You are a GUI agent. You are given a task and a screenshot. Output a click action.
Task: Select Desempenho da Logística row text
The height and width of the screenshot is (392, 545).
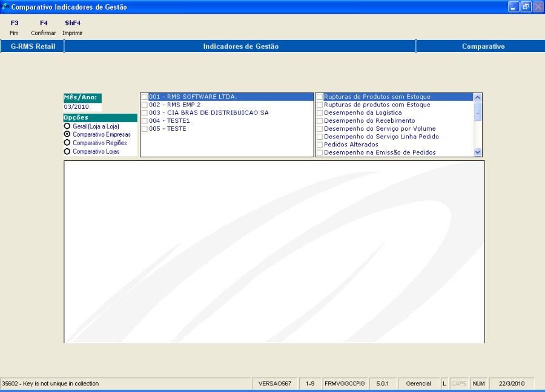click(363, 113)
